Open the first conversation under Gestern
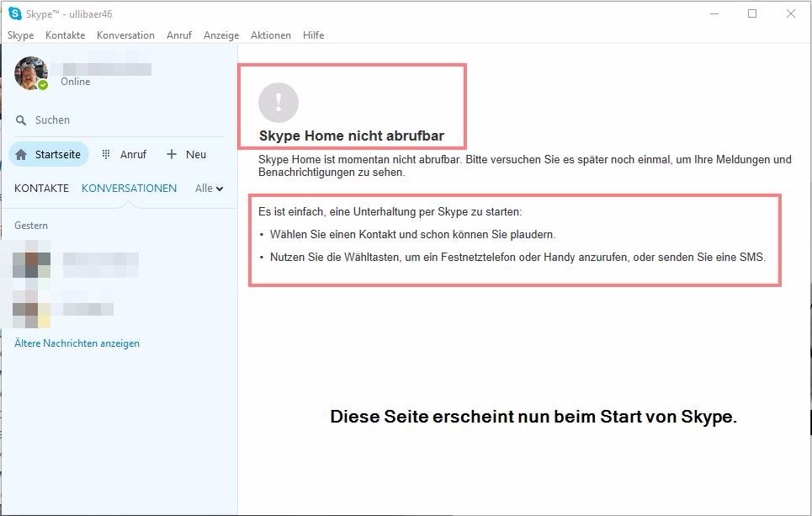 [x=119, y=265]
